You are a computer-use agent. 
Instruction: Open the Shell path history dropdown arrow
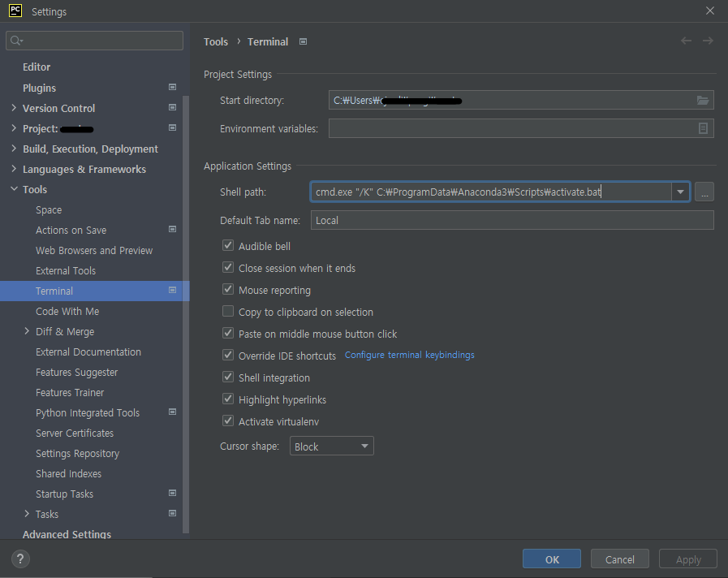[x=681, y=192]
